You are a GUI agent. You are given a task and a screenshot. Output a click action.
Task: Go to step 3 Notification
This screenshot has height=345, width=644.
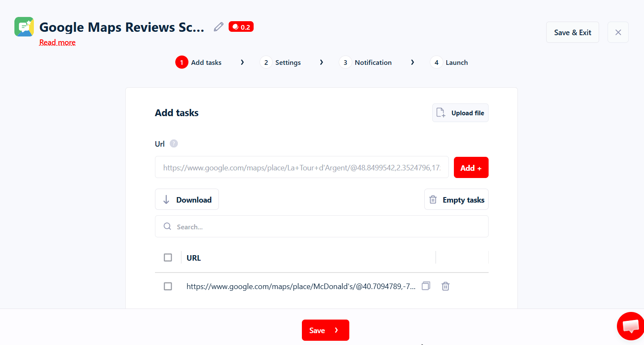click(x=365, y=62)
